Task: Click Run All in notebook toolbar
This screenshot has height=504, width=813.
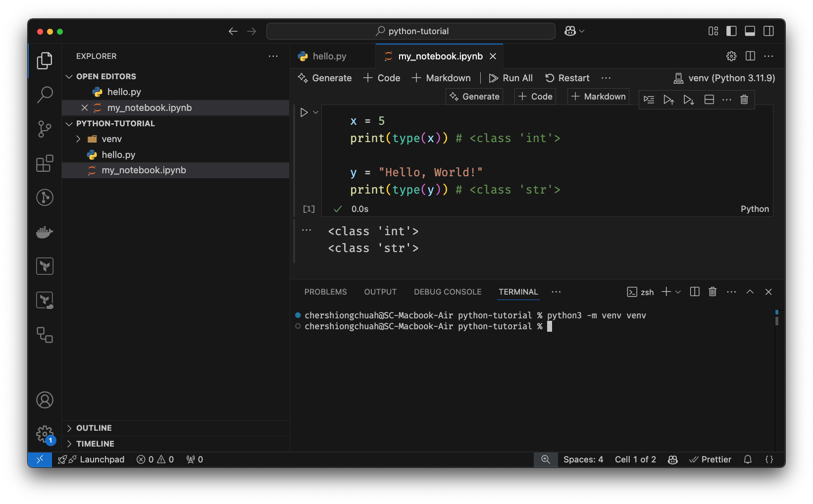Action: point(510,78)
